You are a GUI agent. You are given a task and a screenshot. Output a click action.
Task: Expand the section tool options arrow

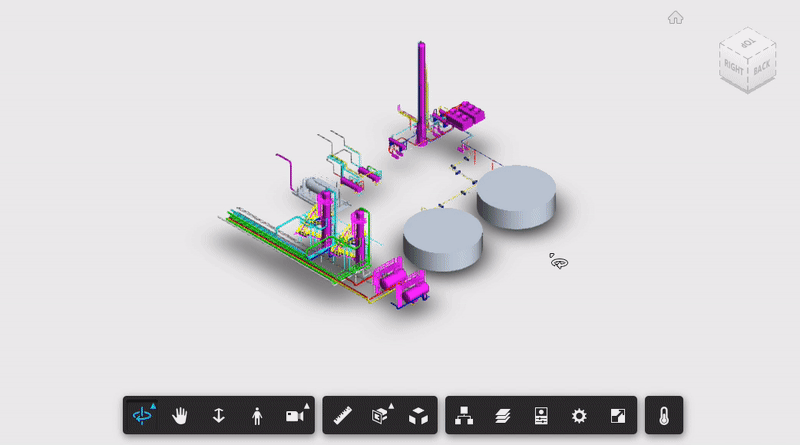point(391,406)
